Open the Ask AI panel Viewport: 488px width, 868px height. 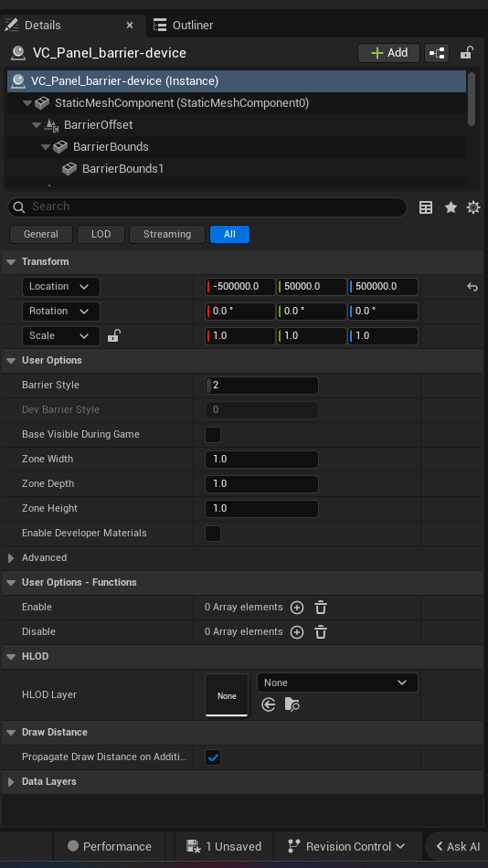pos(458,846)
